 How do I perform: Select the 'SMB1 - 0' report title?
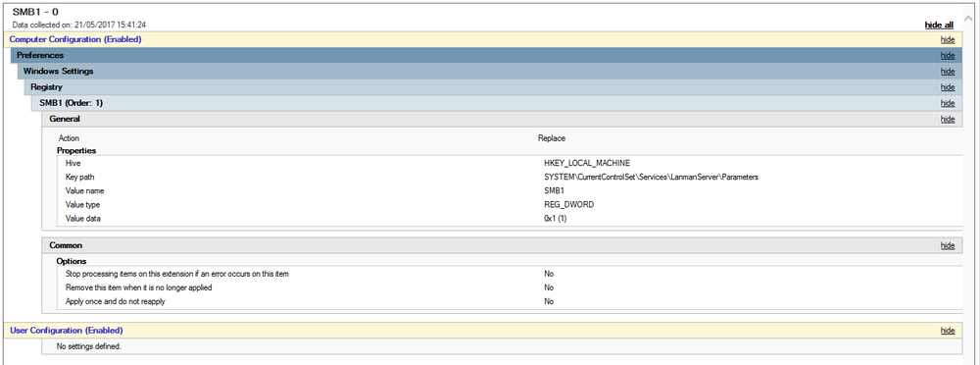click(36, 12)
